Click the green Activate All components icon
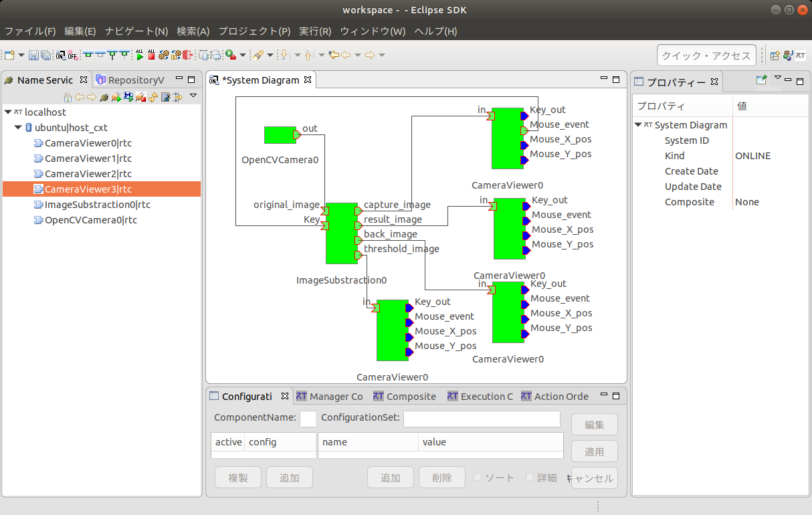The width and height of the screenshot is (812, 515). click(139, 55)
